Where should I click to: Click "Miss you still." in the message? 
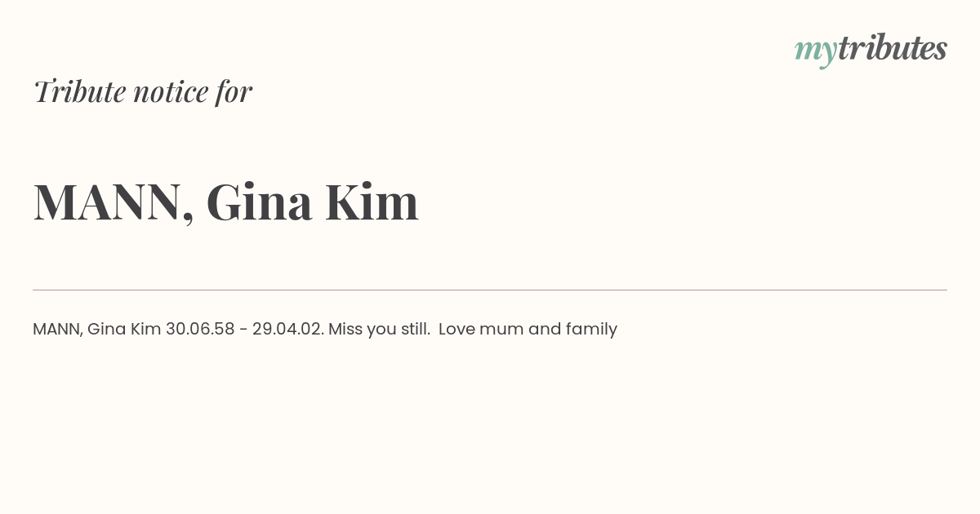[380, 330]
